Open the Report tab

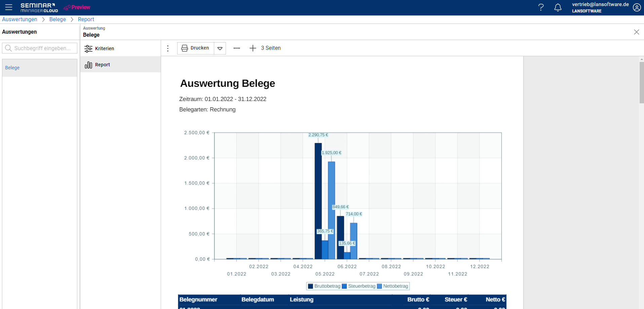120,65
